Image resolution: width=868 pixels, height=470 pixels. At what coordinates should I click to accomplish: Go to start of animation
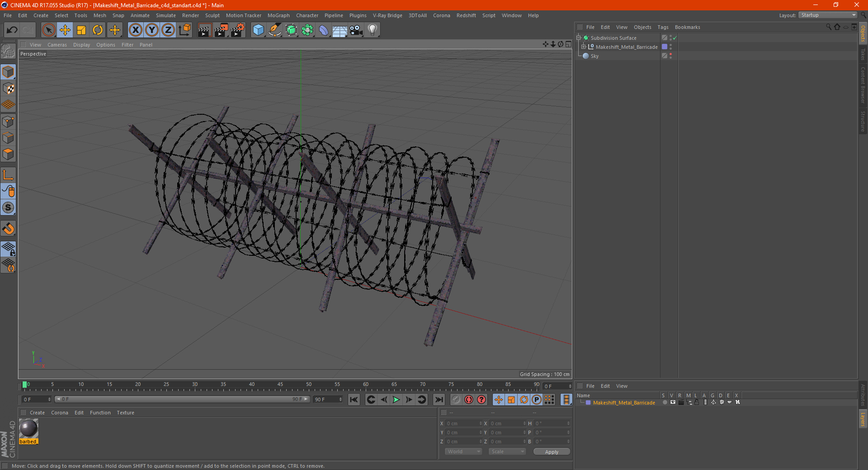tap(354, 399)
